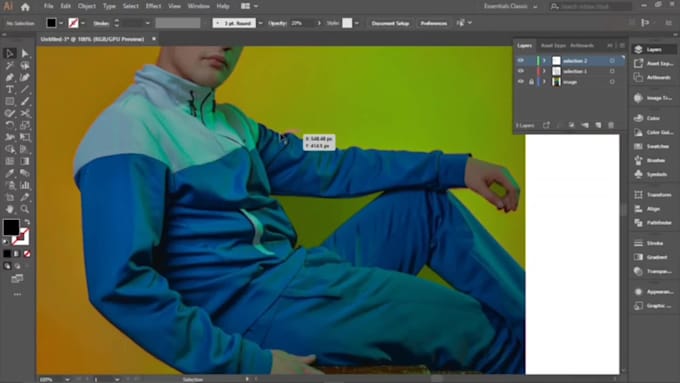This screenshot has height=383, width=680.
Task: Unlock the image layer lock icon
Action: coord(531,82)
